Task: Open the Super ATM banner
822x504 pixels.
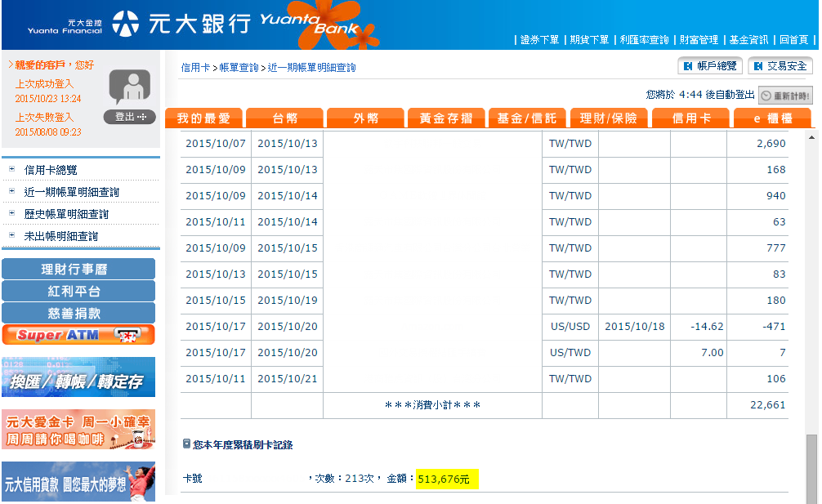Action: click(x=78, y=335)
